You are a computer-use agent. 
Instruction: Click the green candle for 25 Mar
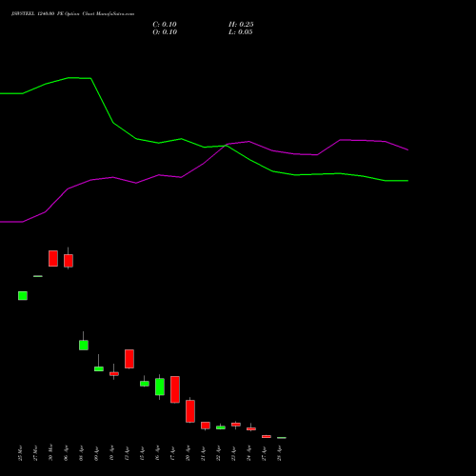tap(23, 295)
